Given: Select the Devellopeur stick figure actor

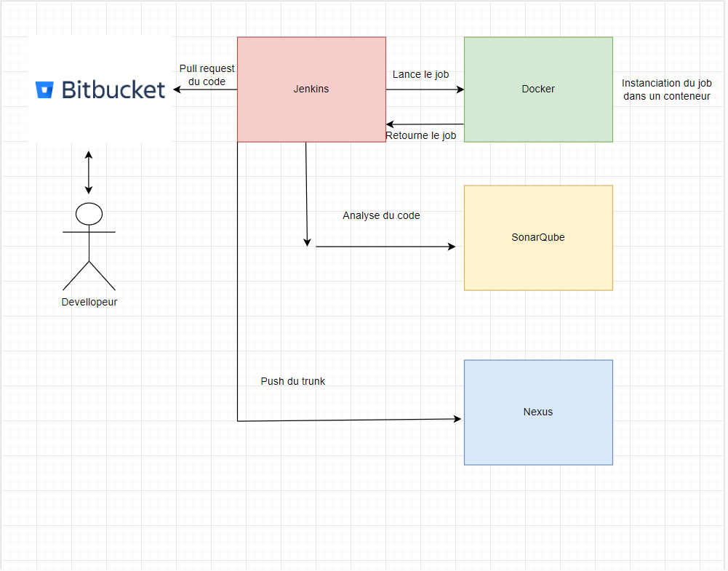Looking at the screenshot, I should 89,246.
